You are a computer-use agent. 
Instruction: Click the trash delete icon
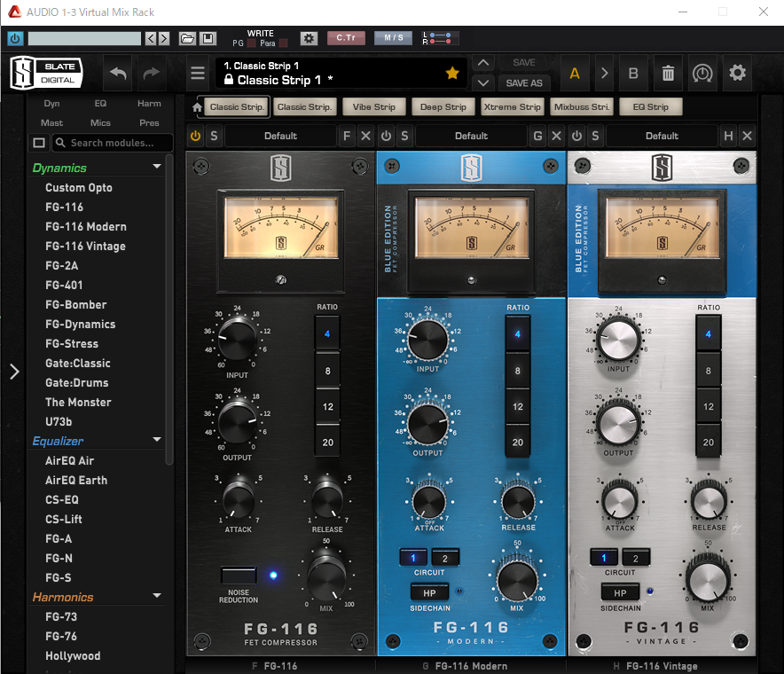668,74
